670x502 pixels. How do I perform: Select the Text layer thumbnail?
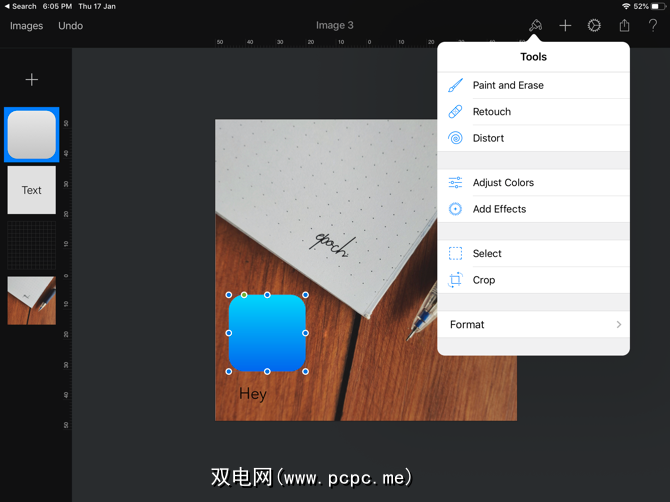[x=32, y=190]
